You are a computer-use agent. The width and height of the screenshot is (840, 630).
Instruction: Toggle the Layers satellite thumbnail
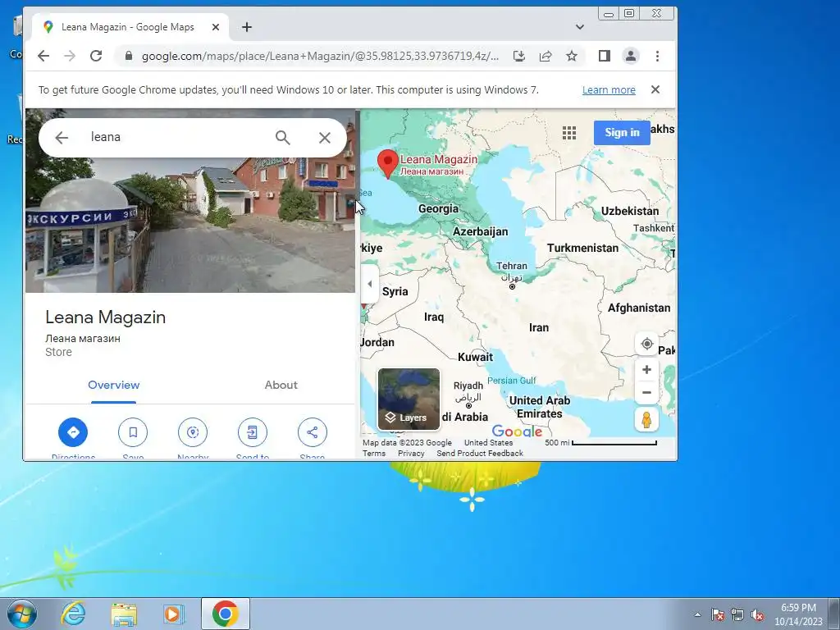[x=409, y=399]
